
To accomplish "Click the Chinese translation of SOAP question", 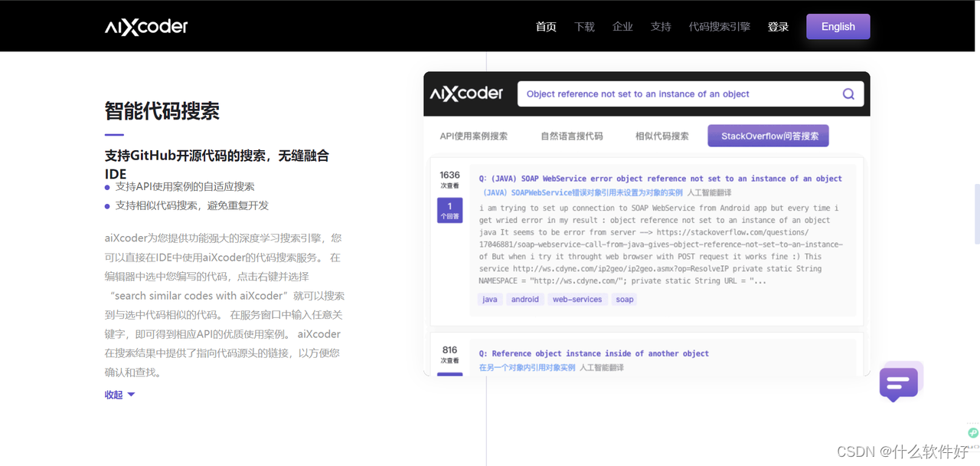I will click(x=583, y=192).
